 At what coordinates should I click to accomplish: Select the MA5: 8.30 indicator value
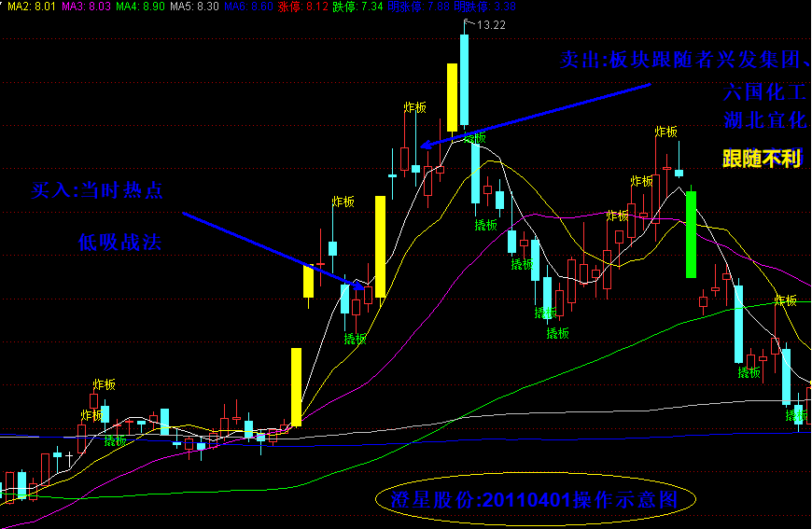point(195,7)
